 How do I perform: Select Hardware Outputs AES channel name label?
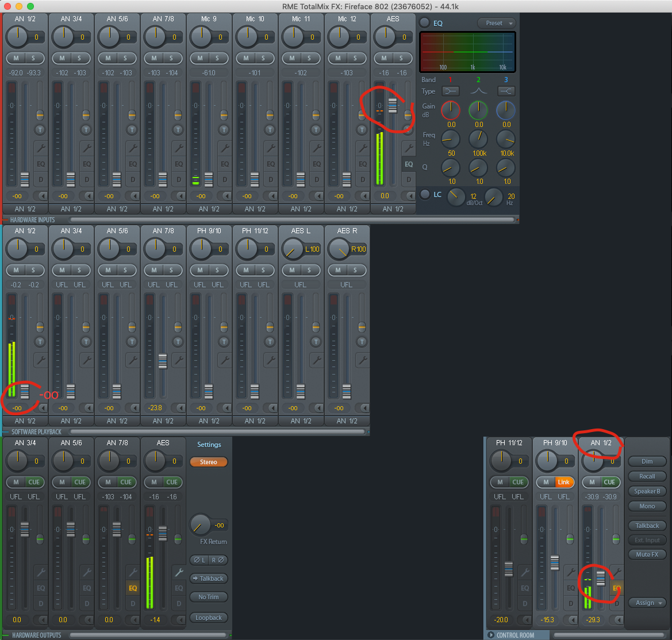point(163,442)
